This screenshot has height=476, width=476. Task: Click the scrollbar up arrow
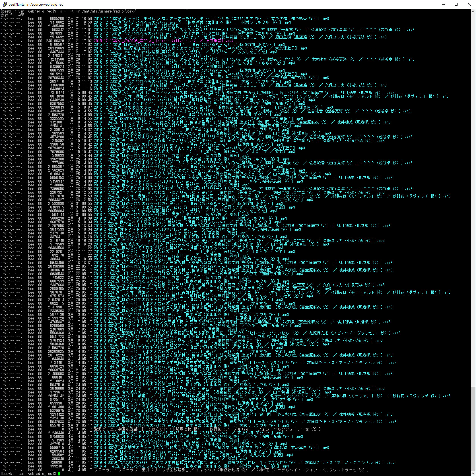(473, 11)
